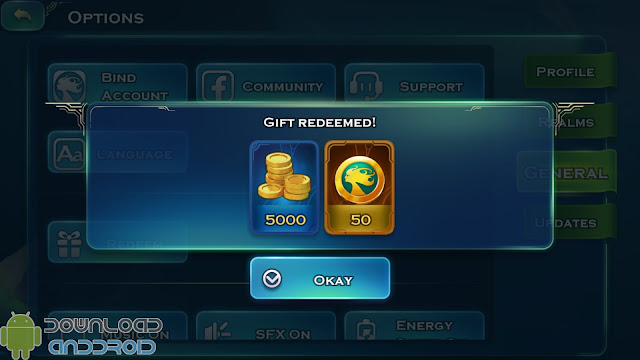The image size is (640, 360).
Task: Toggle the Energy setting button
Action: coord(414,327)
